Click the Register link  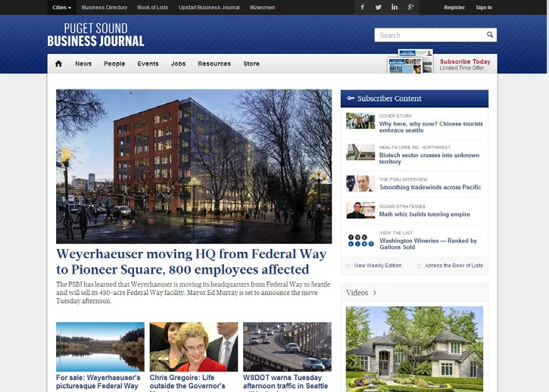tap(454, 8)
